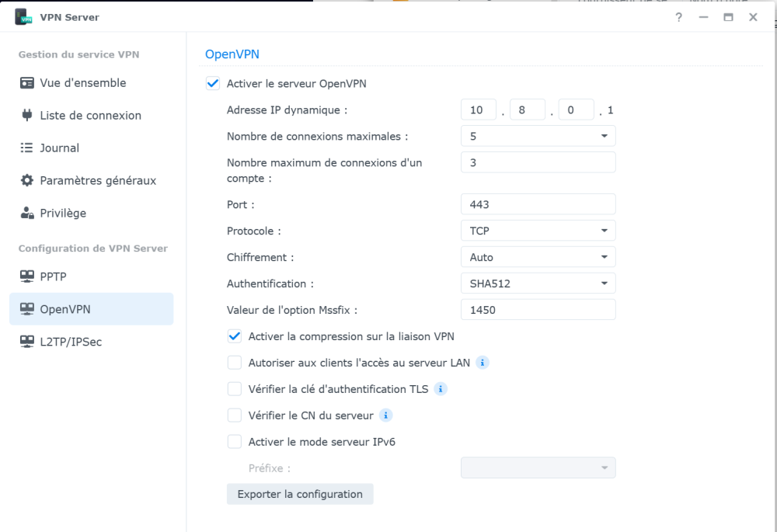Click the Liste de connexion plug icon
The height and width of the screenshot is (532, 777).
point(27,116)
